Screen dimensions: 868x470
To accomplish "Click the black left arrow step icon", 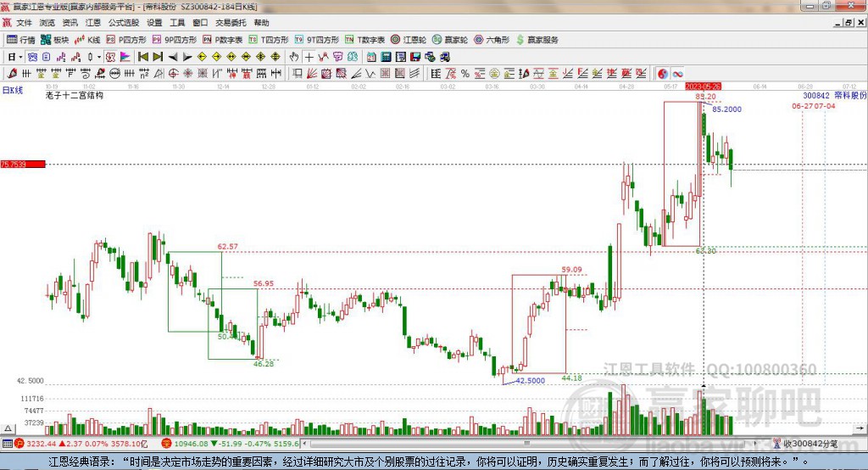I will [173, 57].
